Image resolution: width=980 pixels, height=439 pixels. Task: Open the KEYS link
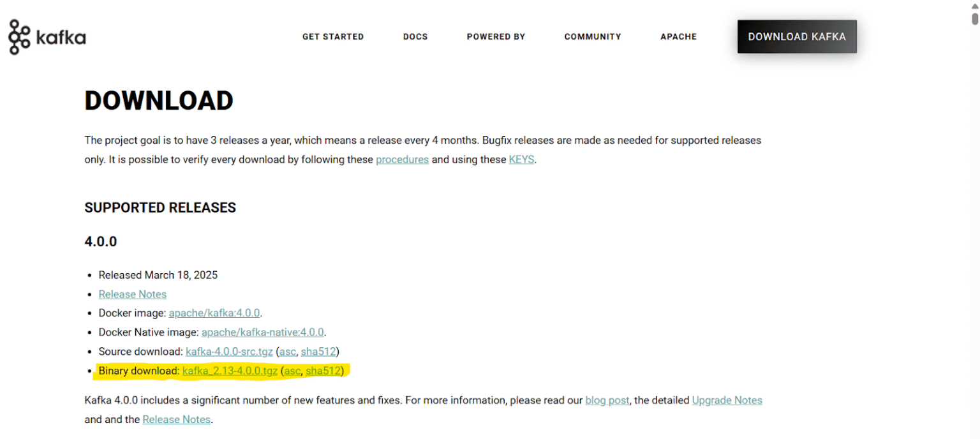pyautogui.click(x=521, y=160)
